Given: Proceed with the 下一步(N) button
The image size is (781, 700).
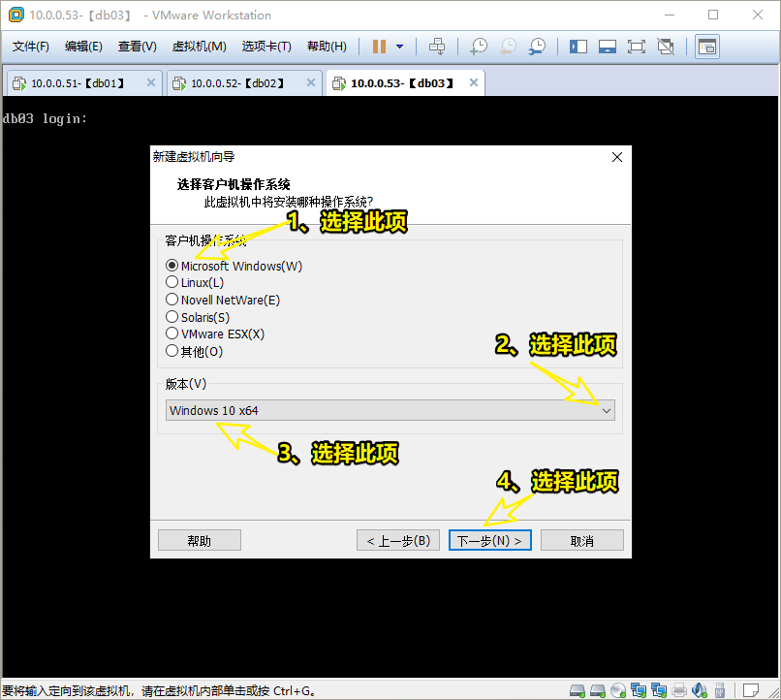Looking at the screenshot, I should [489, 540].
